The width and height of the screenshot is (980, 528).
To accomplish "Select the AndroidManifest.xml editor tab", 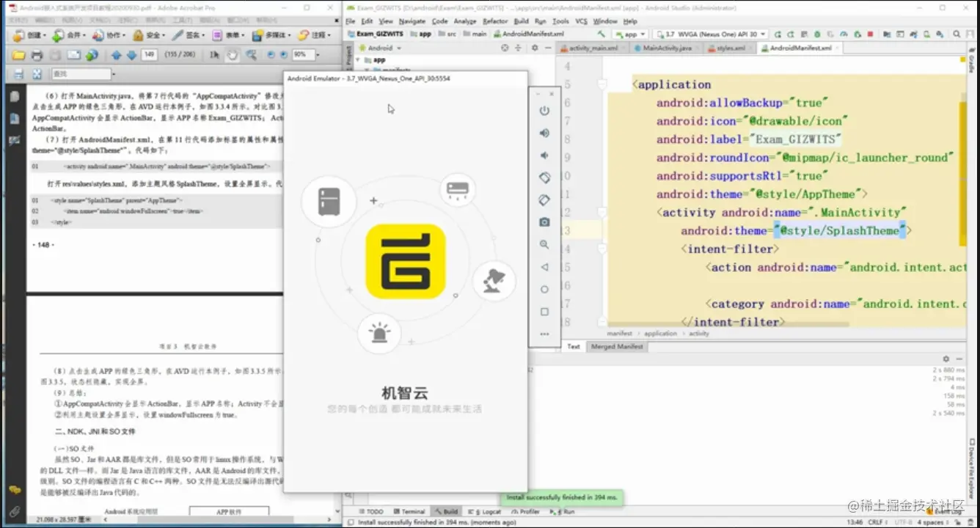I will point(800,48).
